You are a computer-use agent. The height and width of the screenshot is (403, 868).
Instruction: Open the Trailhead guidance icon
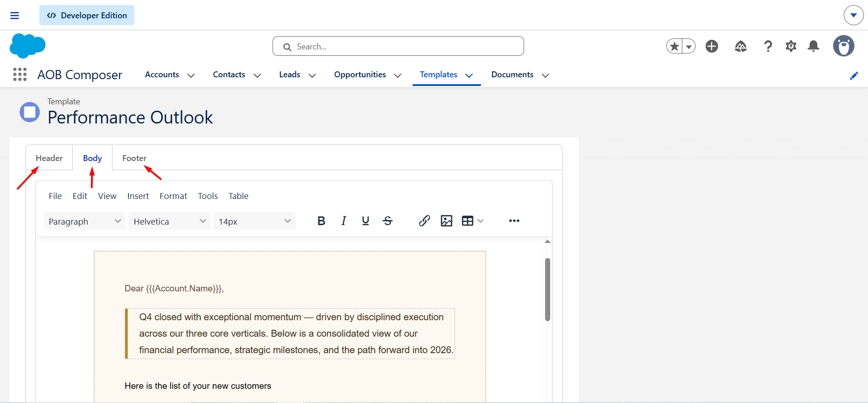coord(741,46)
